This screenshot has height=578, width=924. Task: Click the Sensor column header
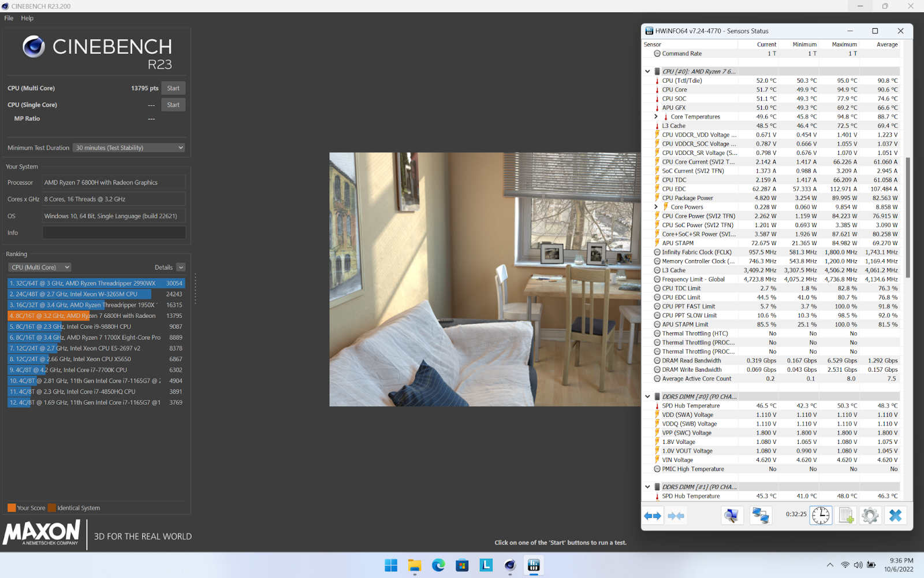click(x=690, y=45)
